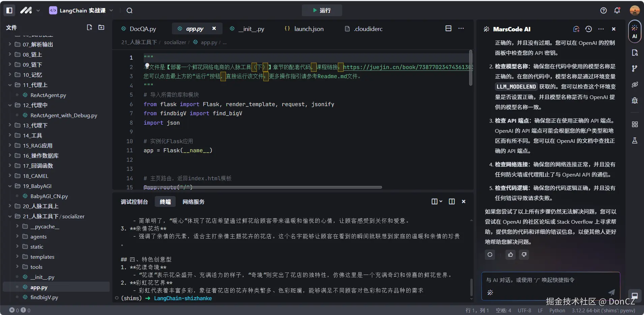Open MarsCode AI chat history
The image size is (644, 315).
589,29
